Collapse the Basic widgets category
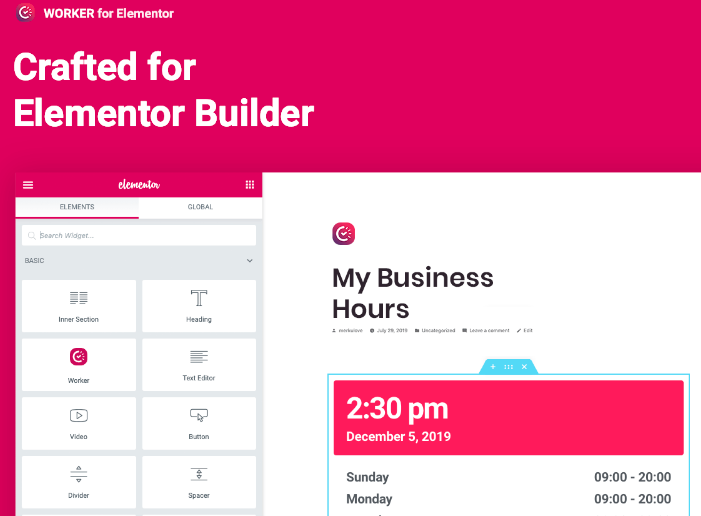This screenshot has height=516, width=701. pyautogui.click(x=249, y=261)
